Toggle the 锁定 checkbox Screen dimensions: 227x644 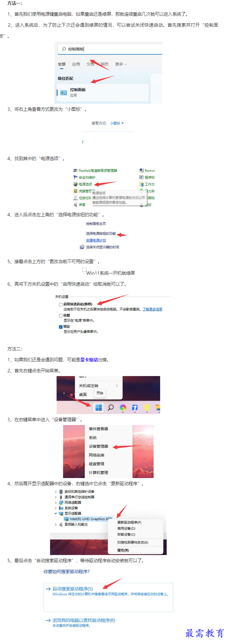pos(61,327)
